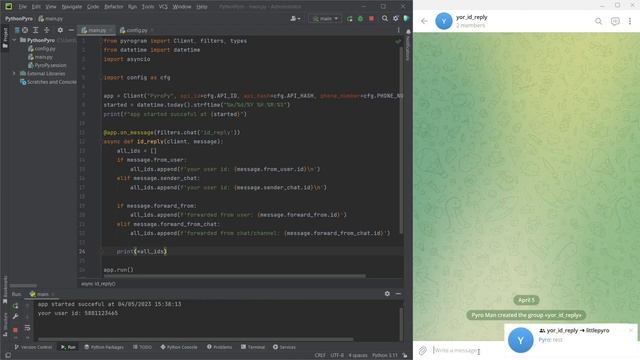Image resolution: width=640 pixels, height=360 pixels.
Task: Open the Refactor menu
Action: coord(113,7)
